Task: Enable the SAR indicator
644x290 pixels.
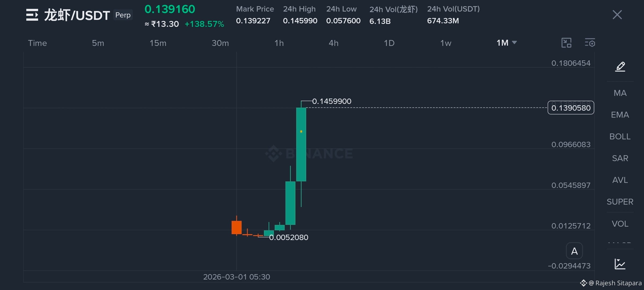Action: [x=620, y=158]
